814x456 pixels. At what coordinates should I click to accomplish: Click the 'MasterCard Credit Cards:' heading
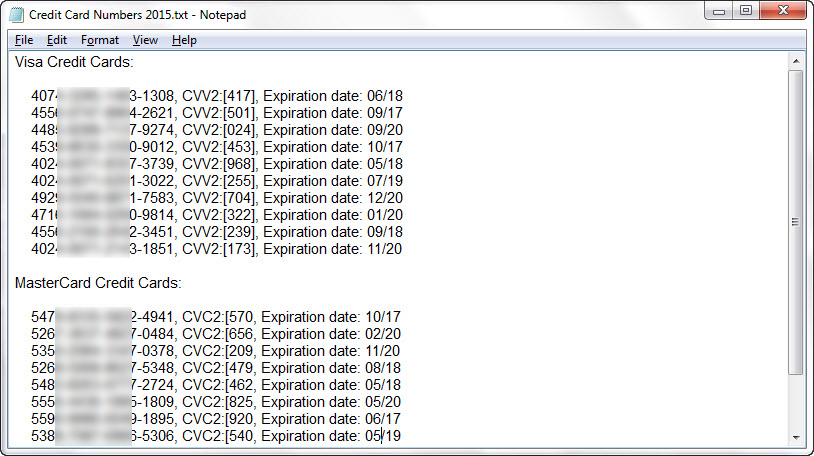pyautogui.click(x=98, y=283)
